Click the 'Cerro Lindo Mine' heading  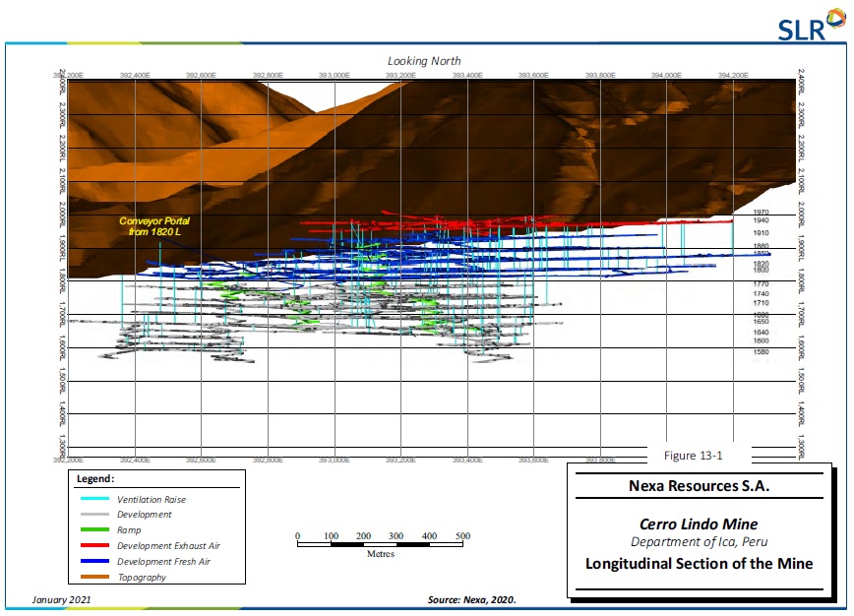[699, 524]
